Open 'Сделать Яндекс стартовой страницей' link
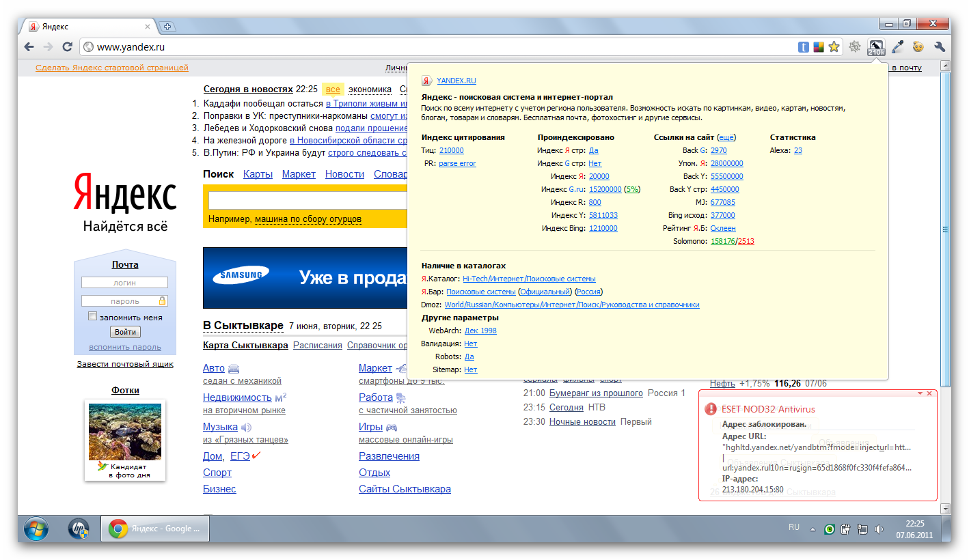The image size is (969, 560). point(112,68)
